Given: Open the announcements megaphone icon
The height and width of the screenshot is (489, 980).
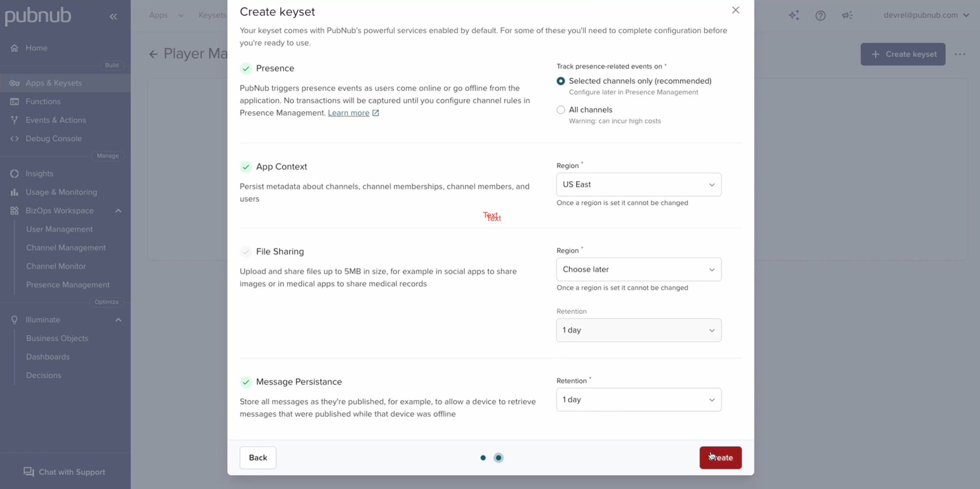Looking at the screenshot, I should point(847,16).
